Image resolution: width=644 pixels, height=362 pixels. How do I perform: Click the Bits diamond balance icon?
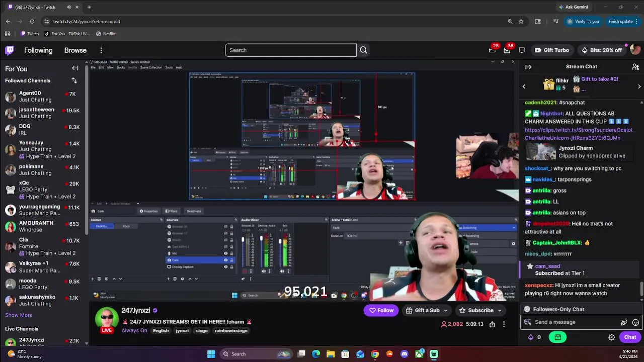530,337
